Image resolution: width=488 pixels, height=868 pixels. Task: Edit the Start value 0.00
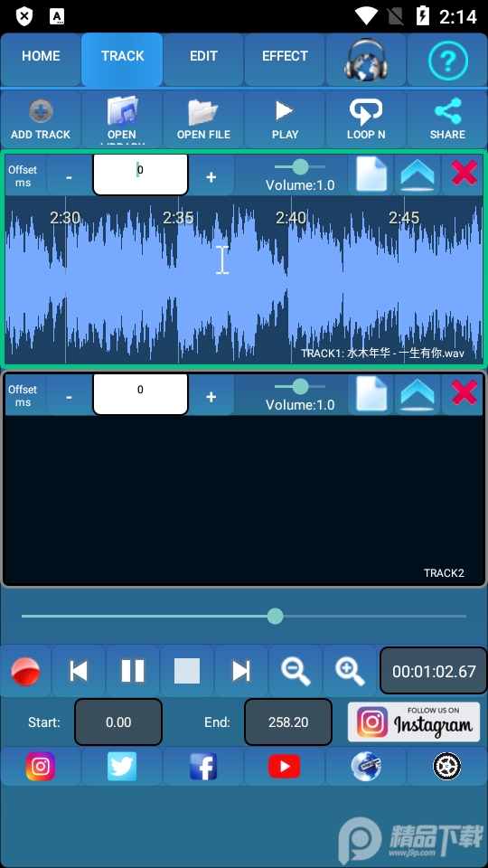(x=118, y=722)
